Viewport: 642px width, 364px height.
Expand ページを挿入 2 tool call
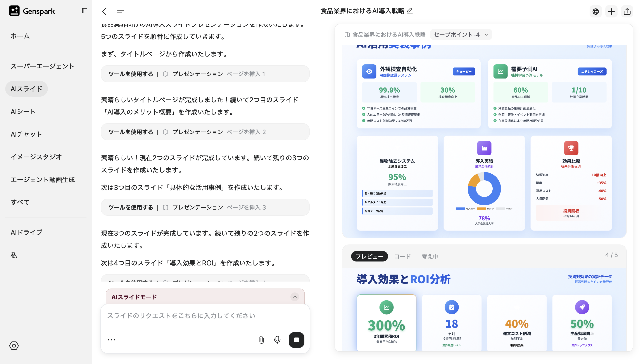point(205,132)
